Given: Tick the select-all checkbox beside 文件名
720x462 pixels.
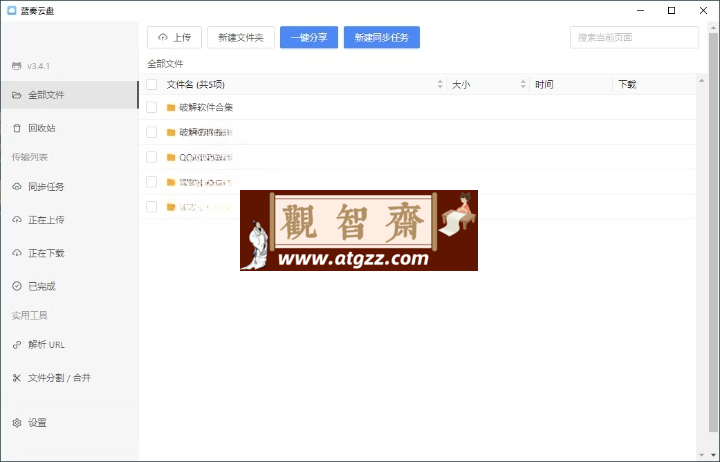Looking at the screenshot, I should (x=152, y=85).
